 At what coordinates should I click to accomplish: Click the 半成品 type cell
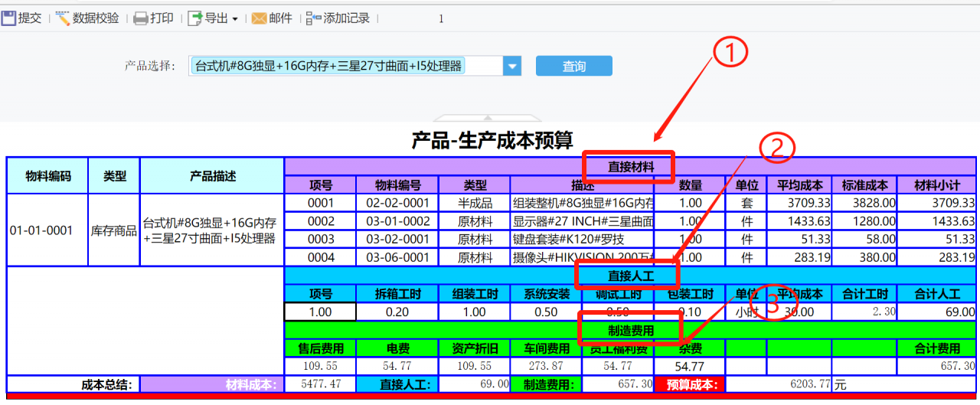tap(475, 203)
